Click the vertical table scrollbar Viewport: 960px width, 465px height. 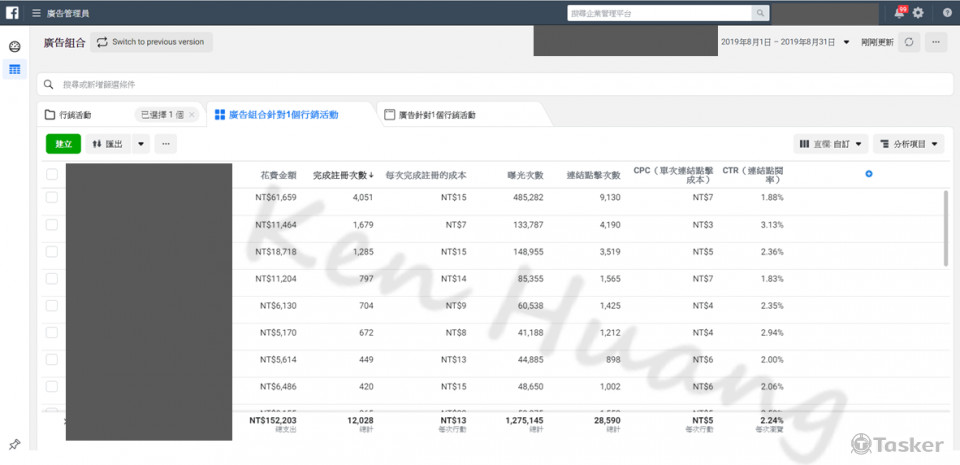click(x=947, y=228)
